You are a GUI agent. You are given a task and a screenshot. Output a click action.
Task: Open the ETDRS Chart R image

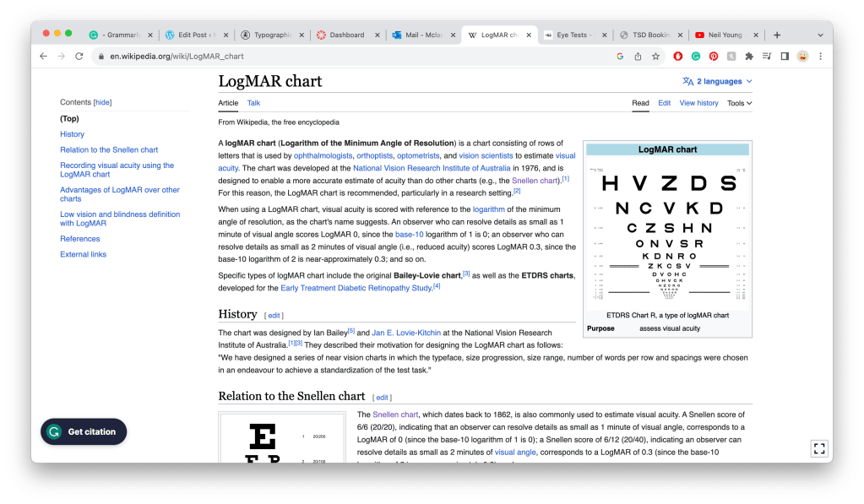point(667,234)
